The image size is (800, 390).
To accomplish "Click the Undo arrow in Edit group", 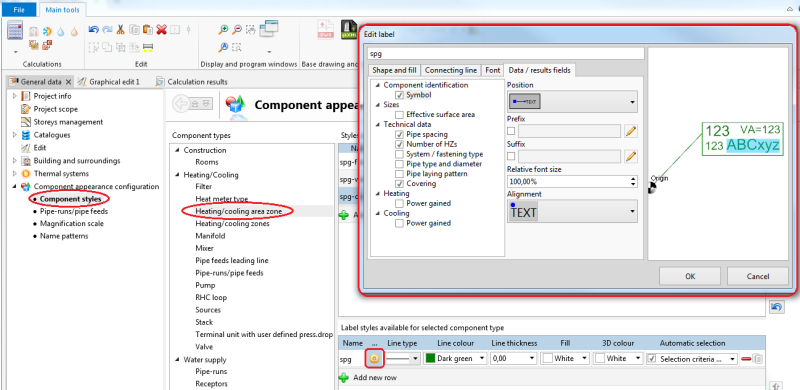I will point(93,30).
